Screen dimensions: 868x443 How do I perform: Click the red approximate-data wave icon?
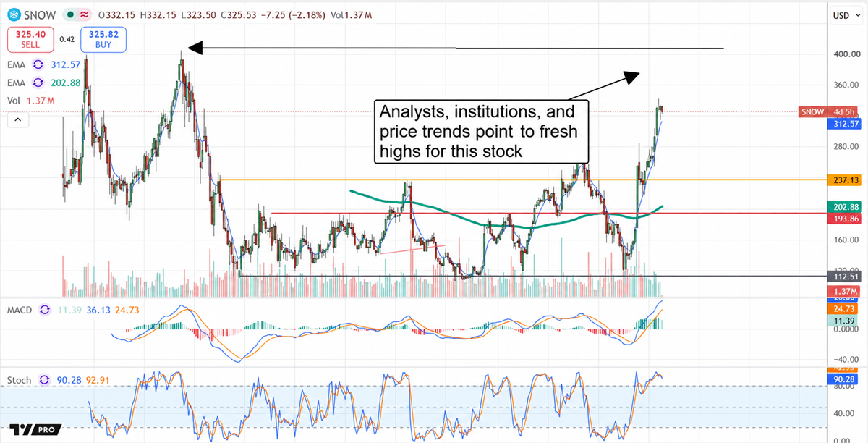(84, 14)
